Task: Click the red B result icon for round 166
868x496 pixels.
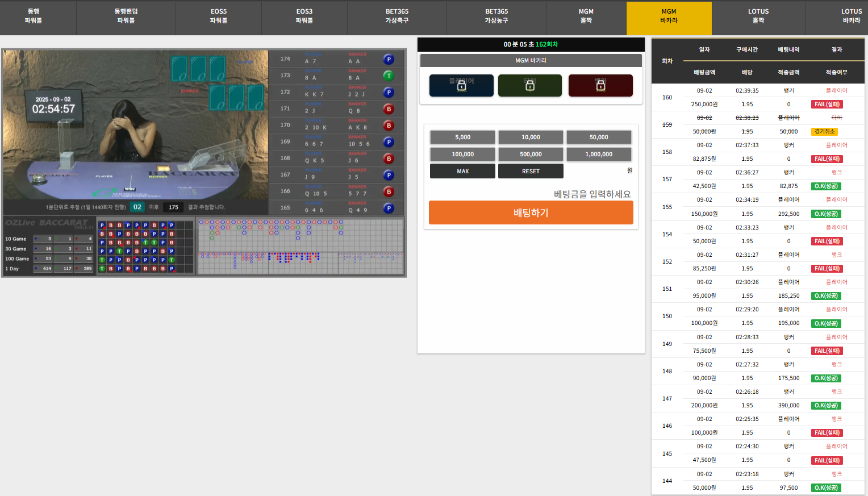Action: [389, 192]
